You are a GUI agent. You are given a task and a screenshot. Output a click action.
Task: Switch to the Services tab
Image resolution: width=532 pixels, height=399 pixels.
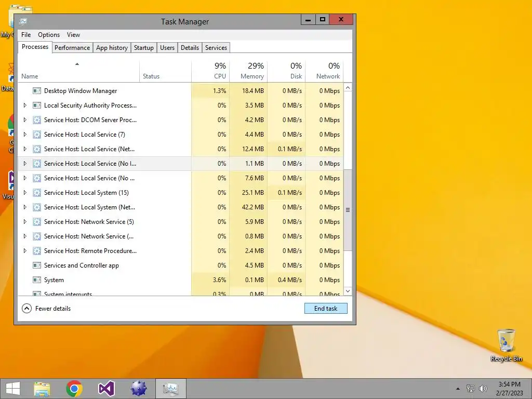click(x=216, y=48)
